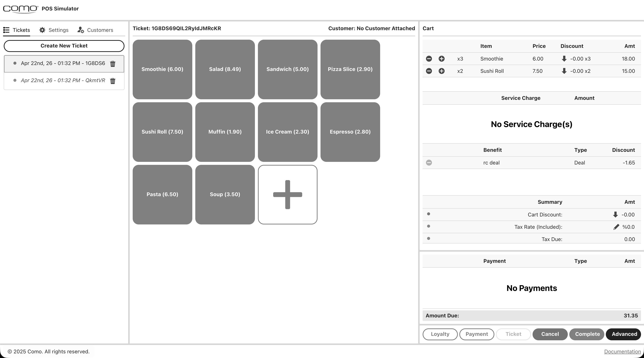
Task: Delete ticket QkmtVR with trash icon
Action: coord(113,81)
